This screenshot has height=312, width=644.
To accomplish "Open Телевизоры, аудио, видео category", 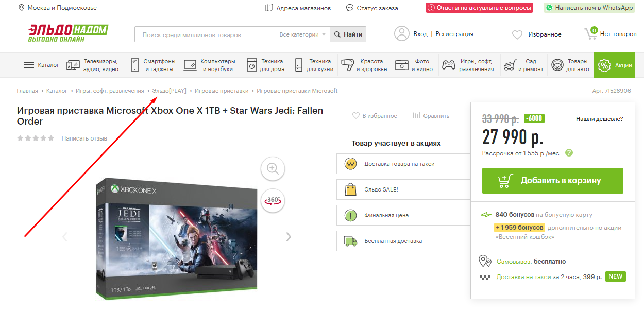I will coord(94,65).
